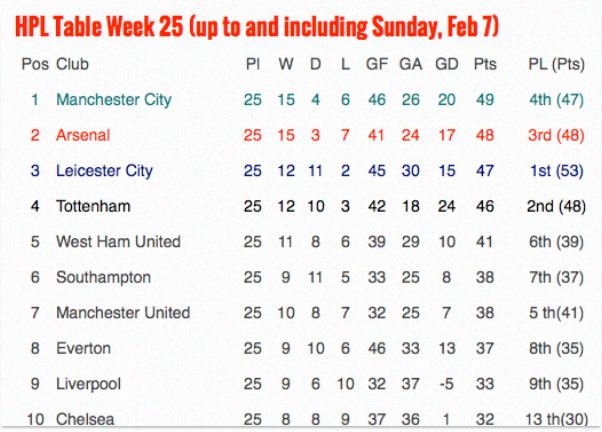This screenshot has width=602, height=432.
Task: Select the Arsenal club name
Action: [83, 135]
